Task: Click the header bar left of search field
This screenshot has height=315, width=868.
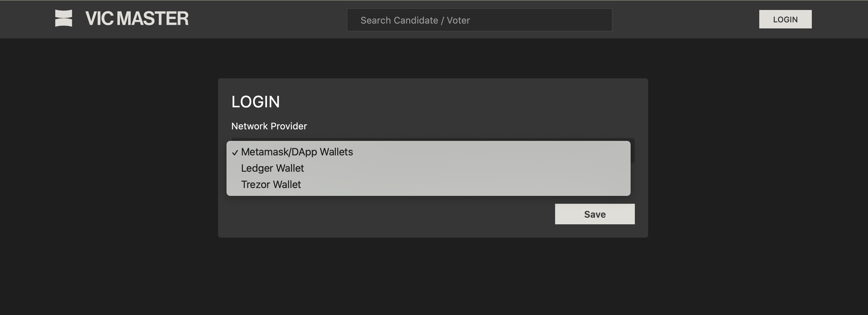Action: 270,20
